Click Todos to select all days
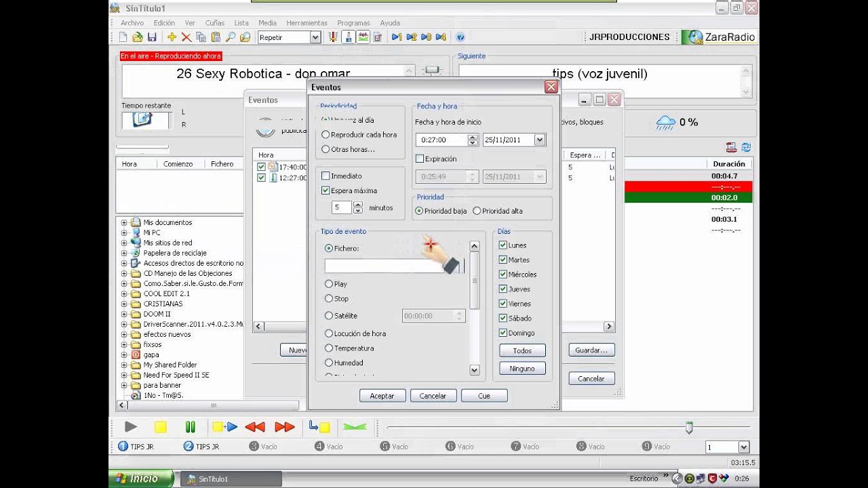The height and width of the screenshot is (488, 868). pyautogui.click(x=522, y=350)
